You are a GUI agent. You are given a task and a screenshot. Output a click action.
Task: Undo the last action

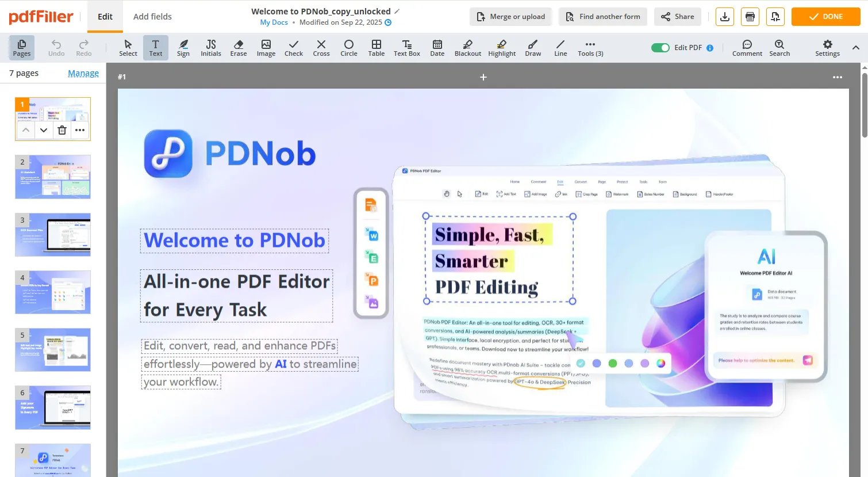point(56,48)
